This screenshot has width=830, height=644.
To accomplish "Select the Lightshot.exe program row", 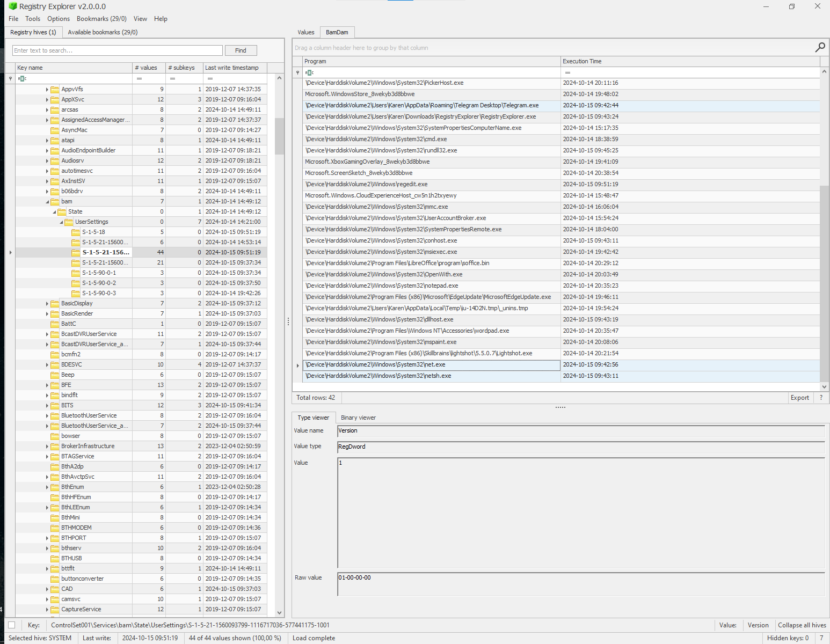I will pos(561,354).
